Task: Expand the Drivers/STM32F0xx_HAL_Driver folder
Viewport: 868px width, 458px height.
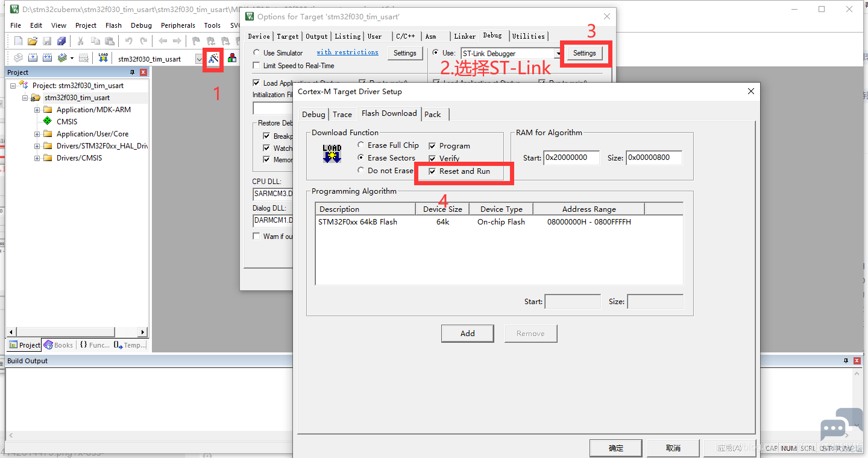Action: [x=37, y=146]
